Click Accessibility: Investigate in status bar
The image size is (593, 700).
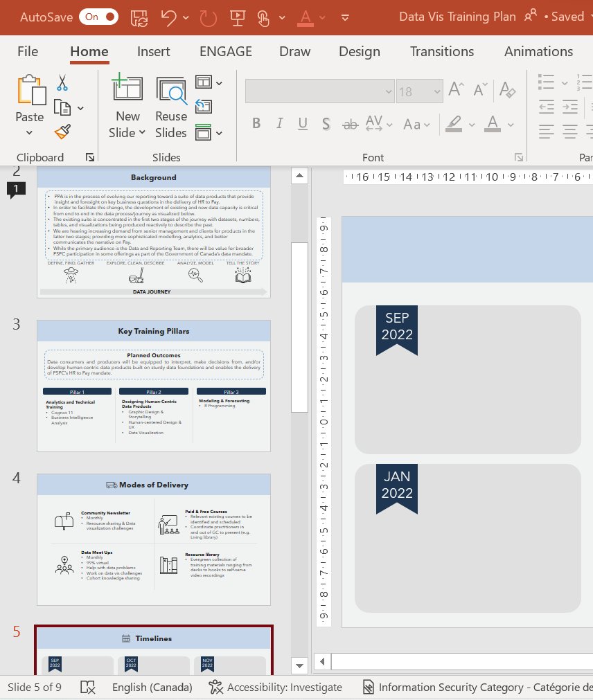click(x=276, y=688)
